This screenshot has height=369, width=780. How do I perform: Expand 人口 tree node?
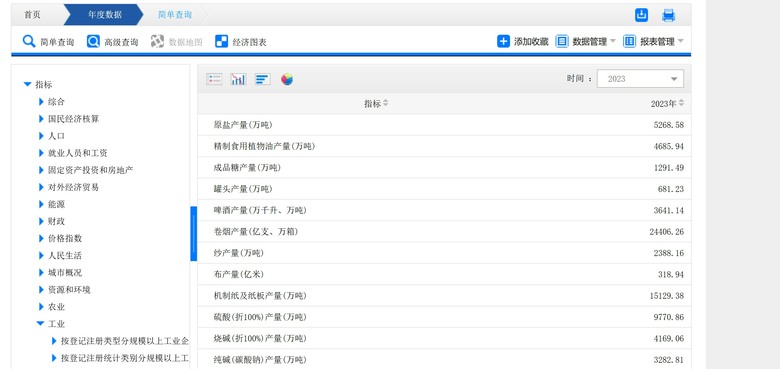(41, 136)
